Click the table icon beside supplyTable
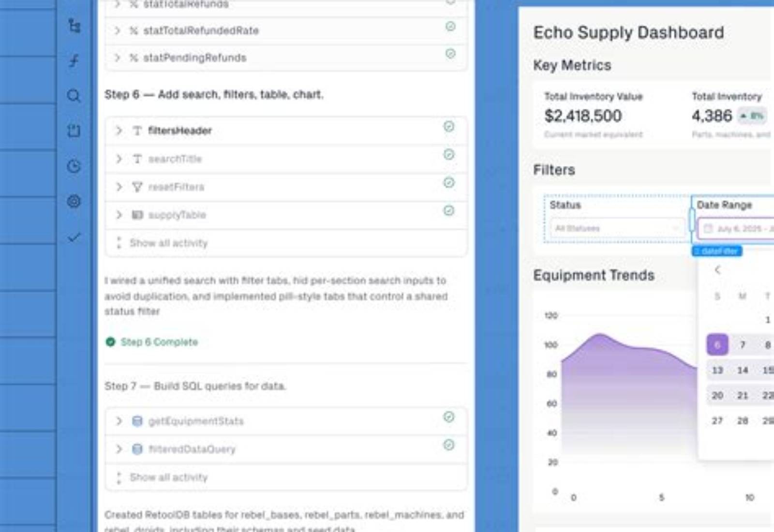 click(x=137, y=215)
